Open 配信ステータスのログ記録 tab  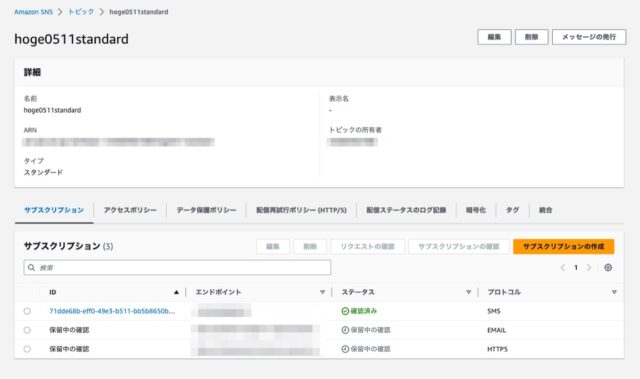click(x=406, y=210)
